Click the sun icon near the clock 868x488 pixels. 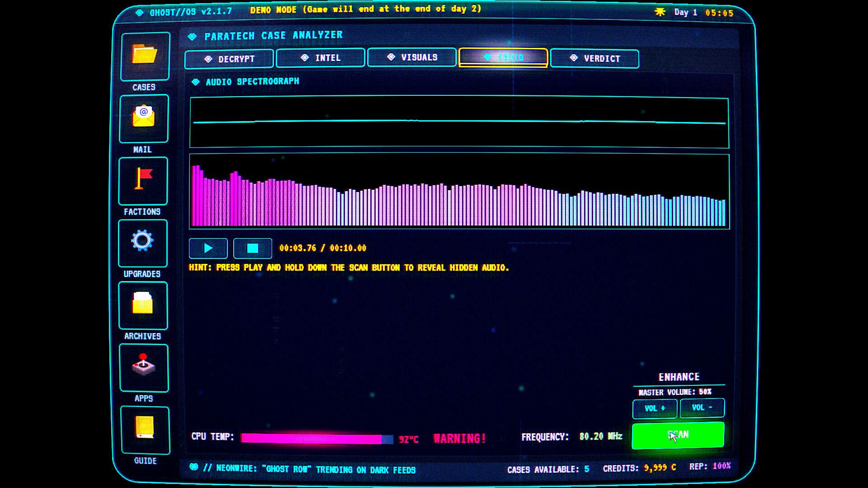click(x=661, y=13)
